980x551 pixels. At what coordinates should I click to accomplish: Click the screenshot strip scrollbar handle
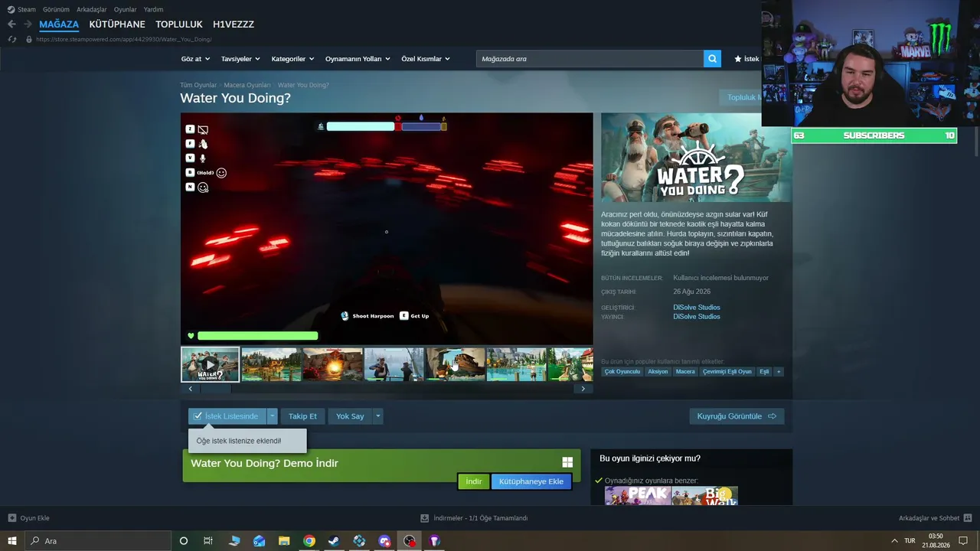coord(216,389)
